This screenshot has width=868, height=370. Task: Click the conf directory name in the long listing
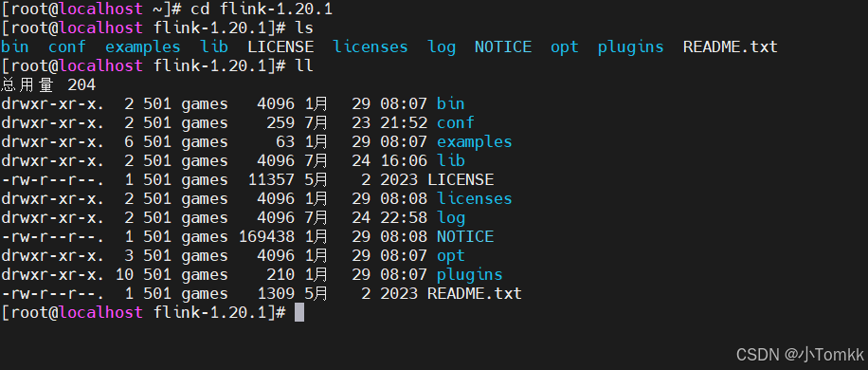click(x=456, y=122)
